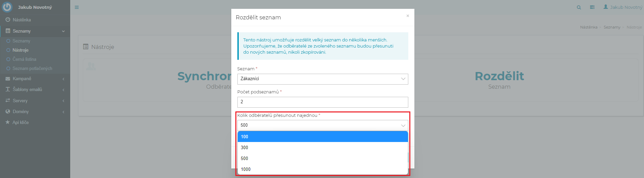The image size is (644, 178).
Task: Click the Nástěnka dashboard clock icon
Action: click(8, 20)
